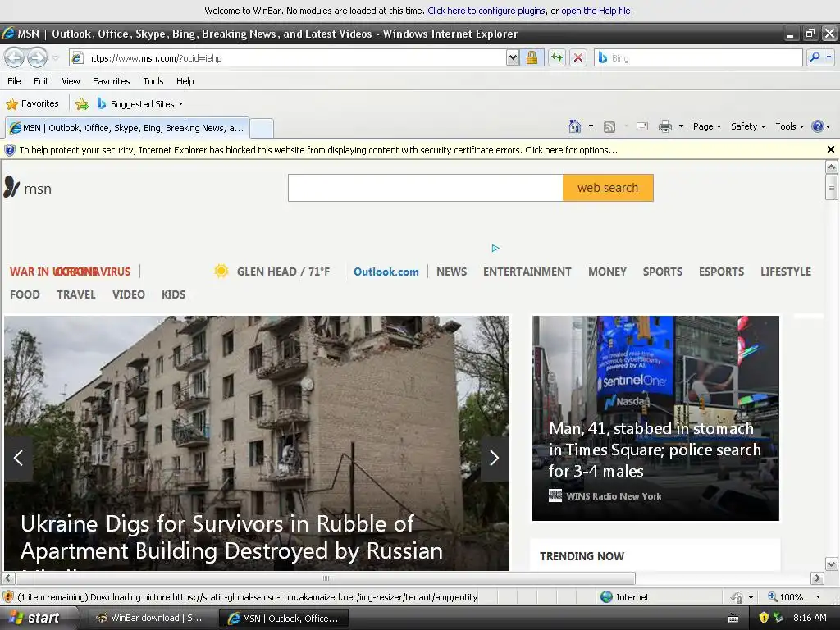Open the Suggested Sites dropdown
Screen dimensions: 840x630
coord(140,104)
